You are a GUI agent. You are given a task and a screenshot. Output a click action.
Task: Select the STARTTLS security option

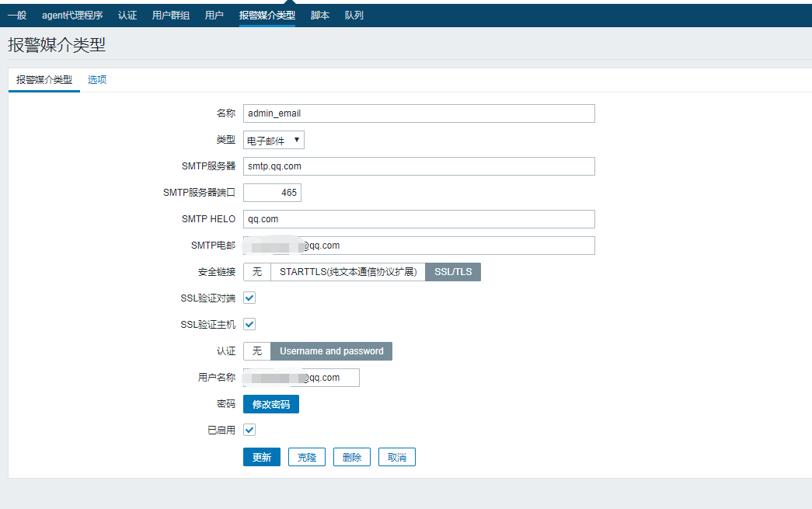pyautogui.click(x=348, y=272)
